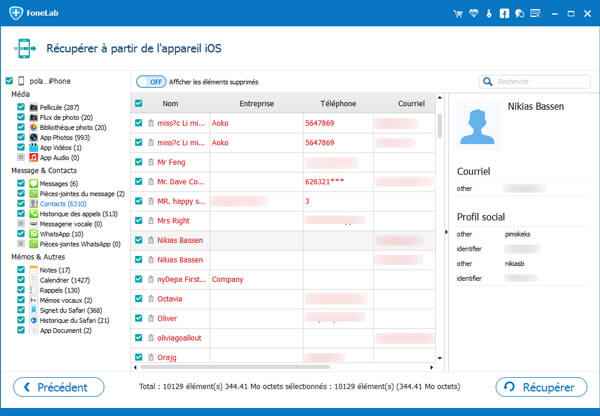Sort by the Nom column header
Screen dimensions: 600x416
coord(170,103)
